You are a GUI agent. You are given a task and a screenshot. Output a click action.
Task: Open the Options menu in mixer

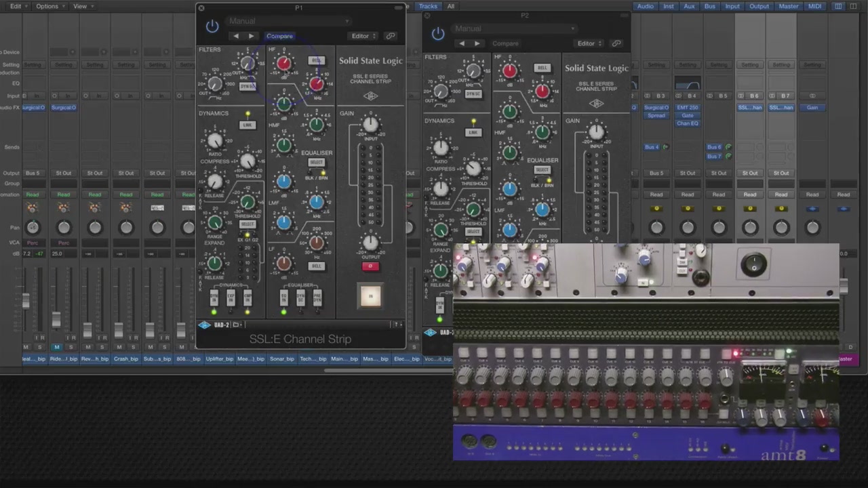pos(50,6)
